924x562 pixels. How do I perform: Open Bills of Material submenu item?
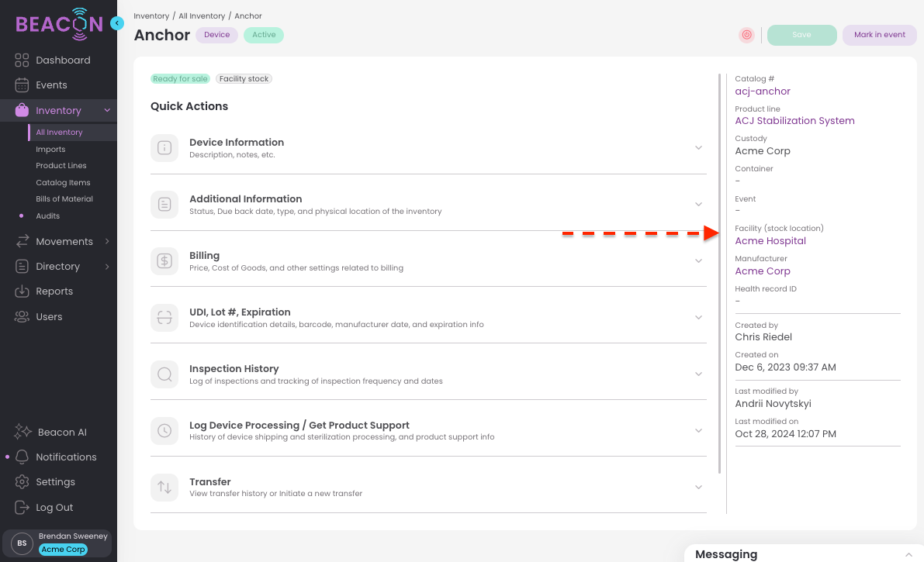point(64,199)
